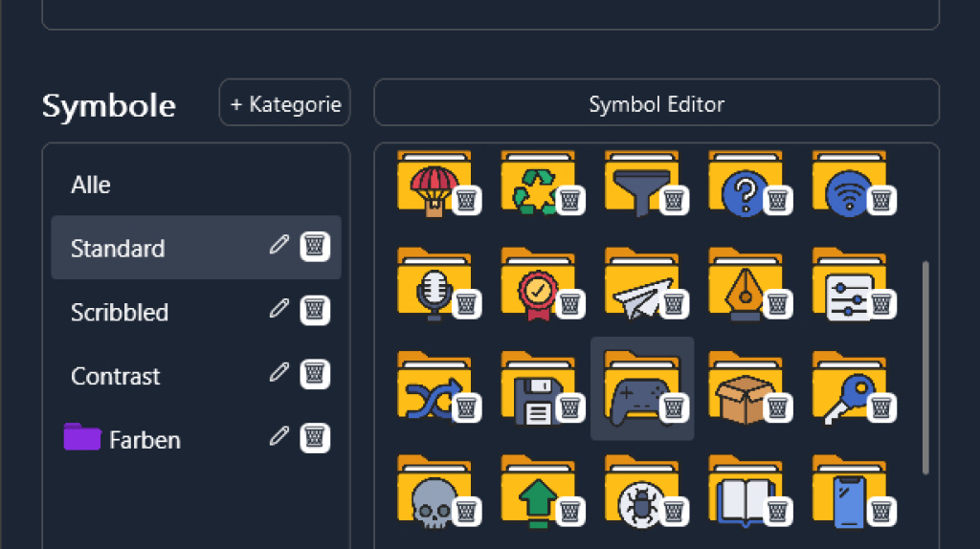Edit the Standard category name
980x549 pixels.
(x=278, y=246)
